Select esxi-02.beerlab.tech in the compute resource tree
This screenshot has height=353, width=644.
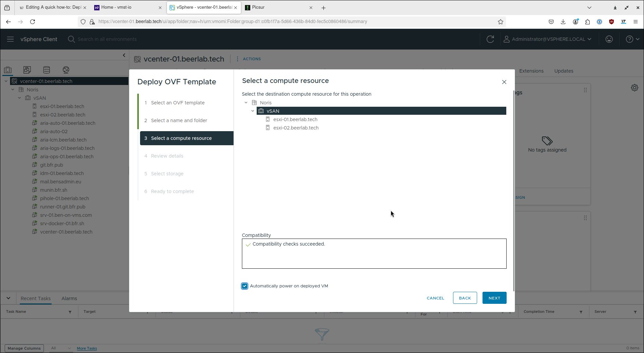click(x=296, y=128)
